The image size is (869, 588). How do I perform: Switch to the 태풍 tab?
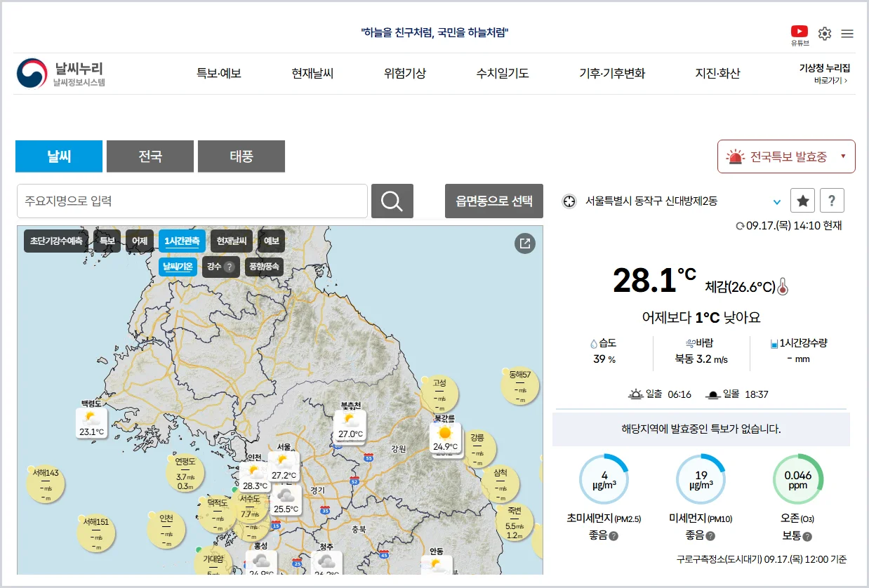[x=241, y=156]
